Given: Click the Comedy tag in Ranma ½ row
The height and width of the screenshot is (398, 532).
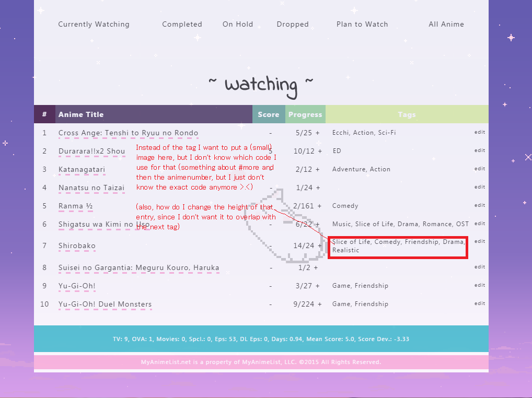Looking at the screenshot, I should tap(345, 206).
